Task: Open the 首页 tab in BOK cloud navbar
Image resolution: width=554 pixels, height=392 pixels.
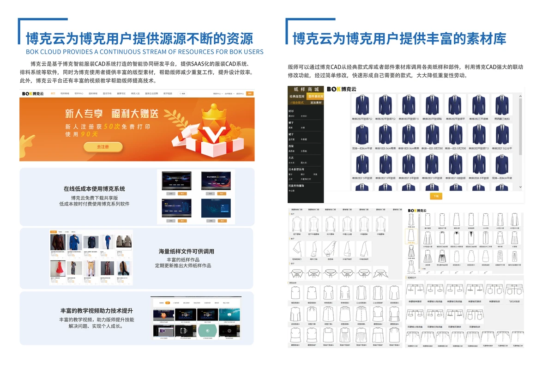Action: pyautogui.click(x=53, y=93)
